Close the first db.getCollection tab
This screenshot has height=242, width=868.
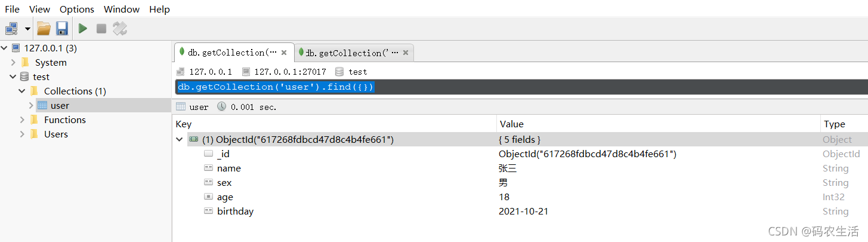tap(284, 53)
